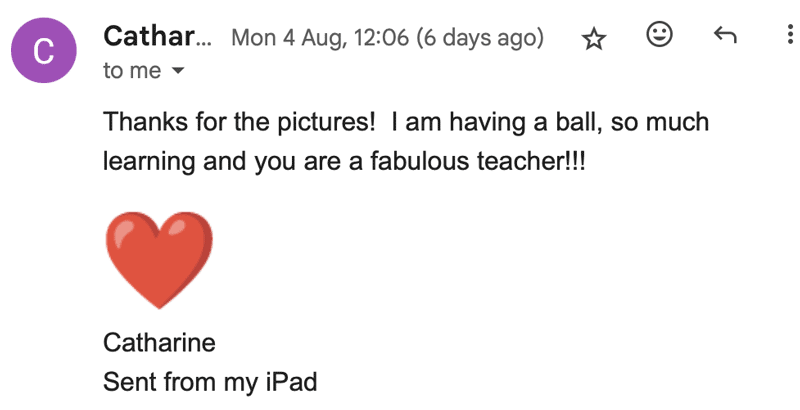Viewport: 800px width, 410px height.
Task: Click the red heart emoji image
Action: [x=158, y=260]
